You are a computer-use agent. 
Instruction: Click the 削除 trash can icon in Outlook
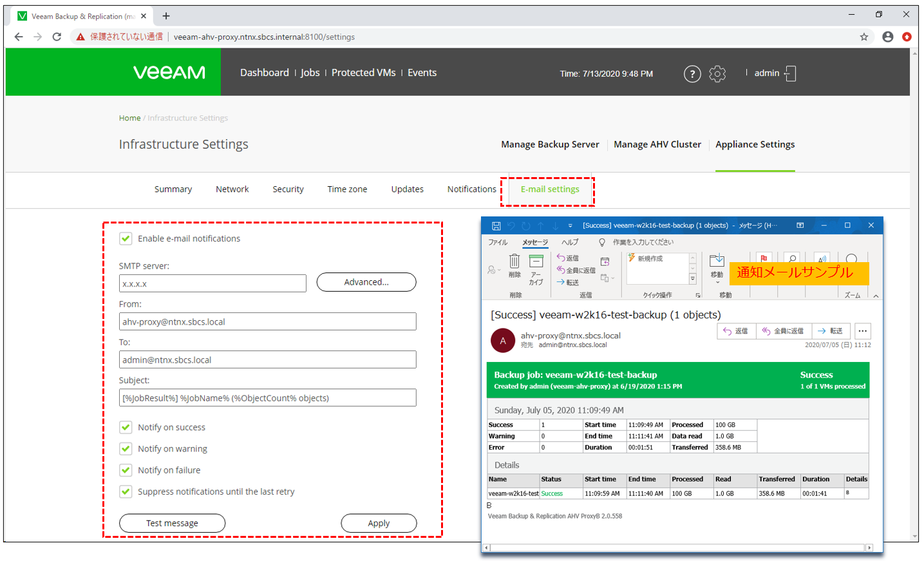(x=514, y=261)
